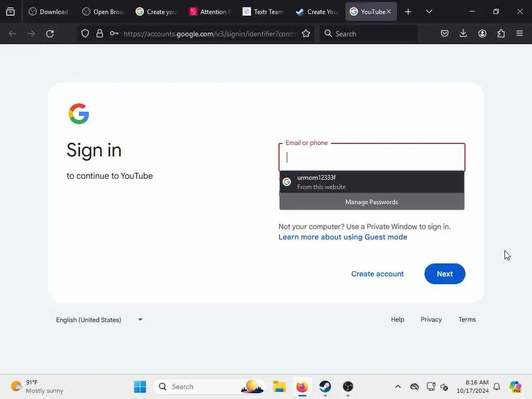
Task: Open the Downloads panel
Action: pyautogui.click(x=463, y=33)
